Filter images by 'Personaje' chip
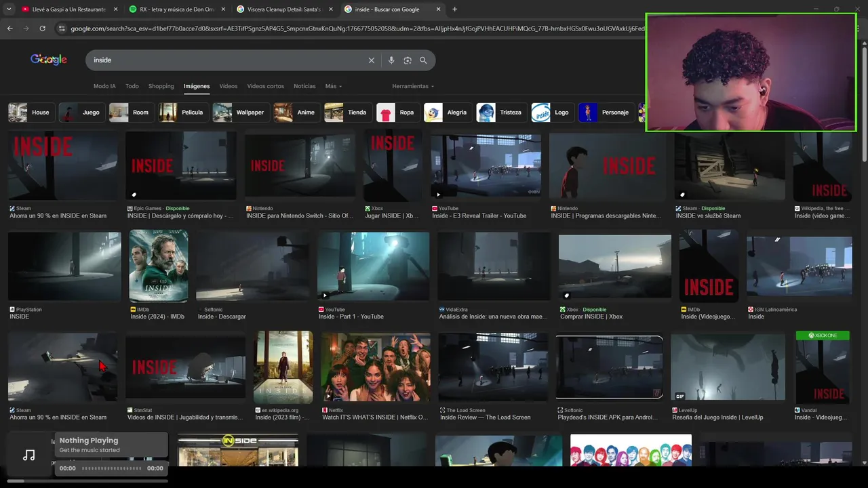The width and height of the screenshot is (868, 488). point(606,113)
